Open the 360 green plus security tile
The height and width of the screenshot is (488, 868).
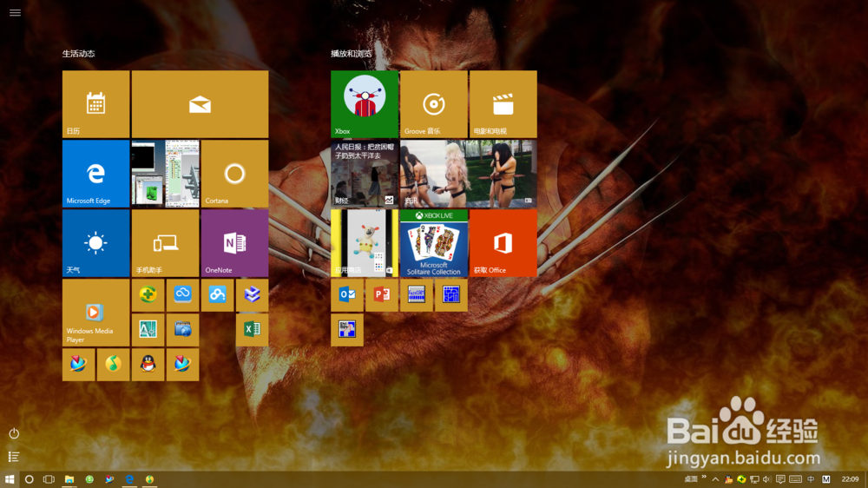(x=148, y=295)
